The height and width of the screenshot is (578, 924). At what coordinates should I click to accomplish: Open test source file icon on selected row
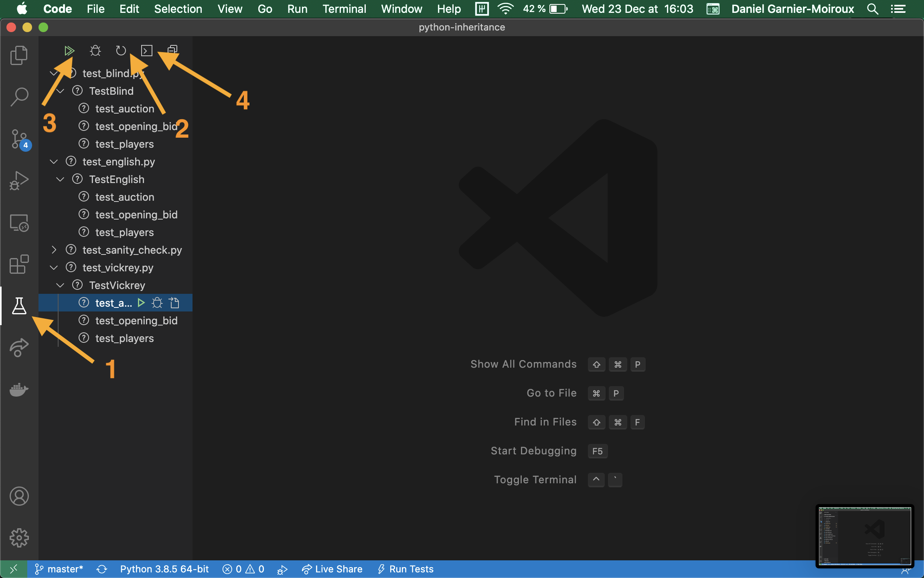click(174, 303)
